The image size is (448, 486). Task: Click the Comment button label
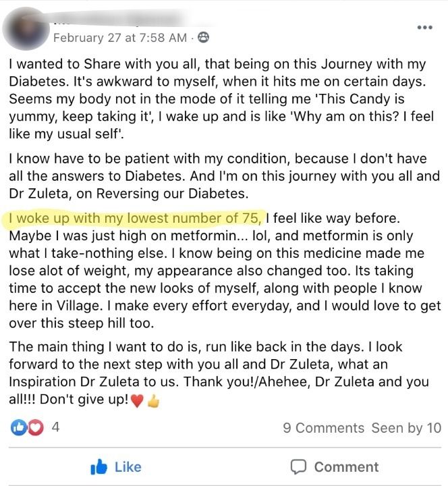(346, 467)
